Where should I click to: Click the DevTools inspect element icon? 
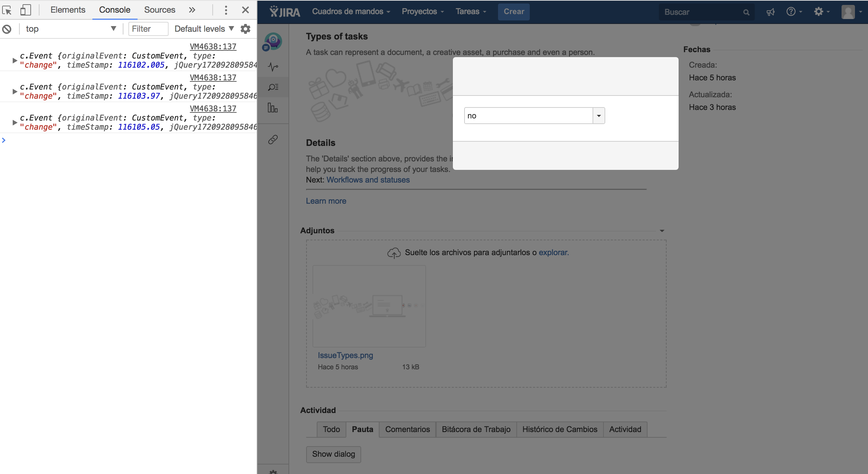(7, 10)
